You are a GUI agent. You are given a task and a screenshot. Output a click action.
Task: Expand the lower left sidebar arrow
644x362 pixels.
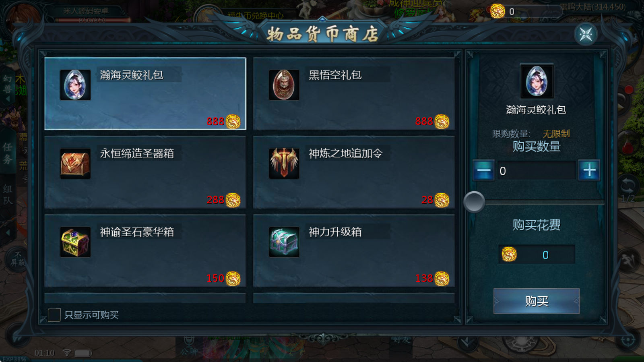click(7, 233)
